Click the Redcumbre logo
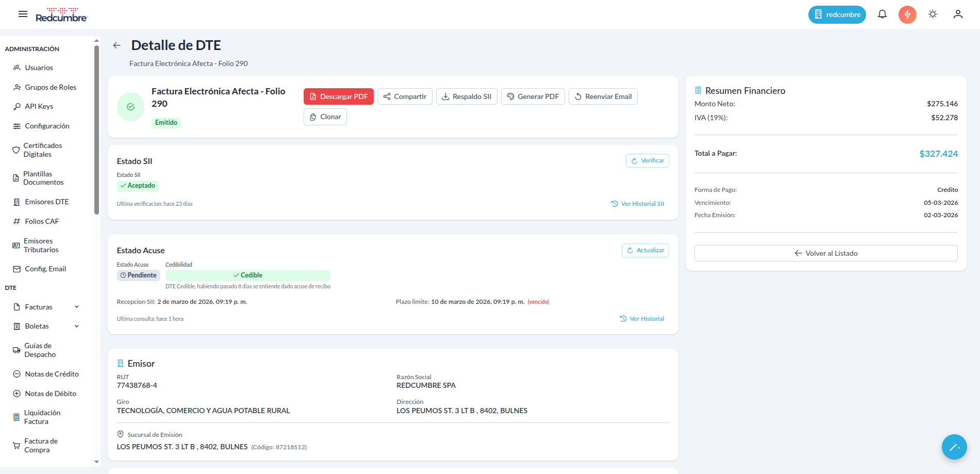 pos(62,14)
